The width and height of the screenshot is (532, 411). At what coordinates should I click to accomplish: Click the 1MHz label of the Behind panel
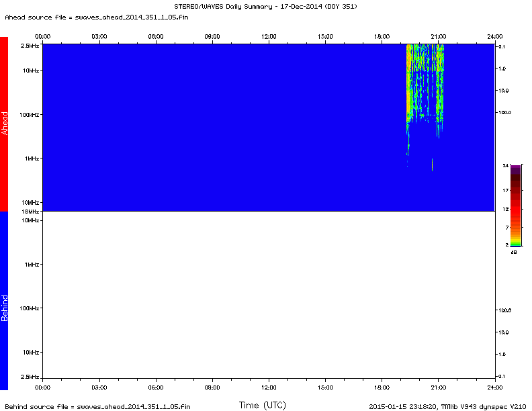pos(32,265)
